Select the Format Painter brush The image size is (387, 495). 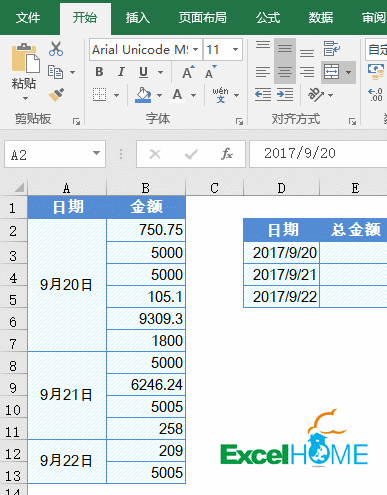[x=56, y=95]
